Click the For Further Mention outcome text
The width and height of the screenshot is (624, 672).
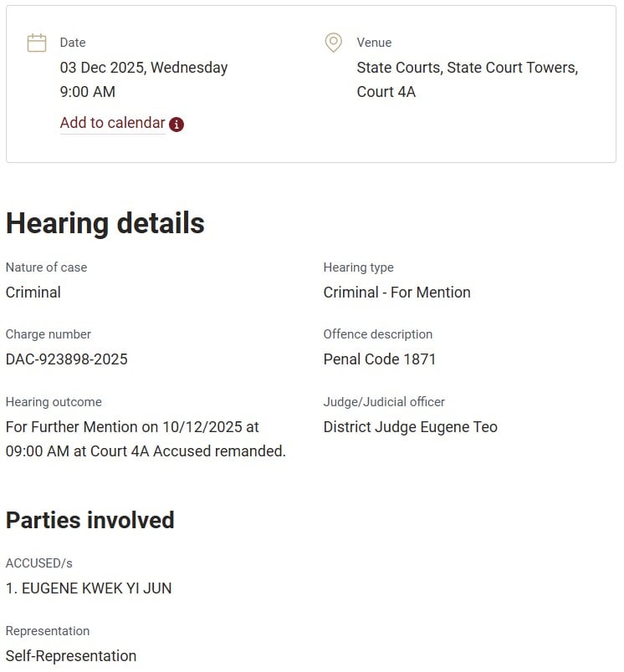click(x=132, y=427)
